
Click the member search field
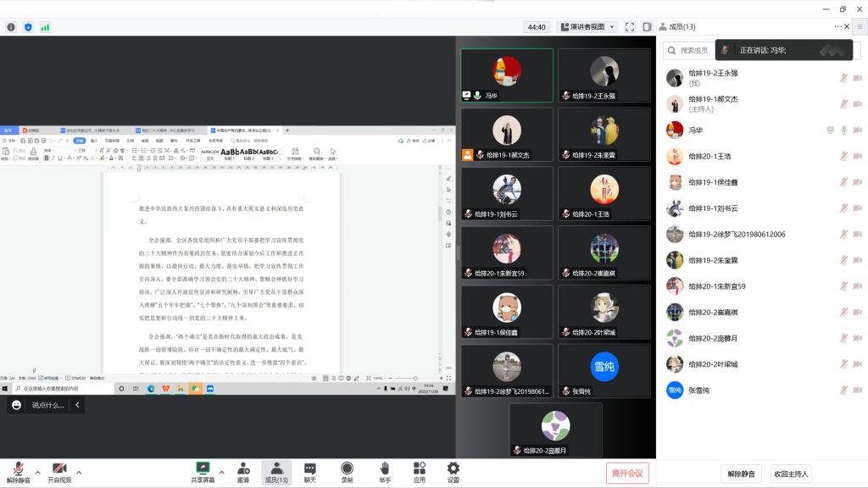click(691, 51)
